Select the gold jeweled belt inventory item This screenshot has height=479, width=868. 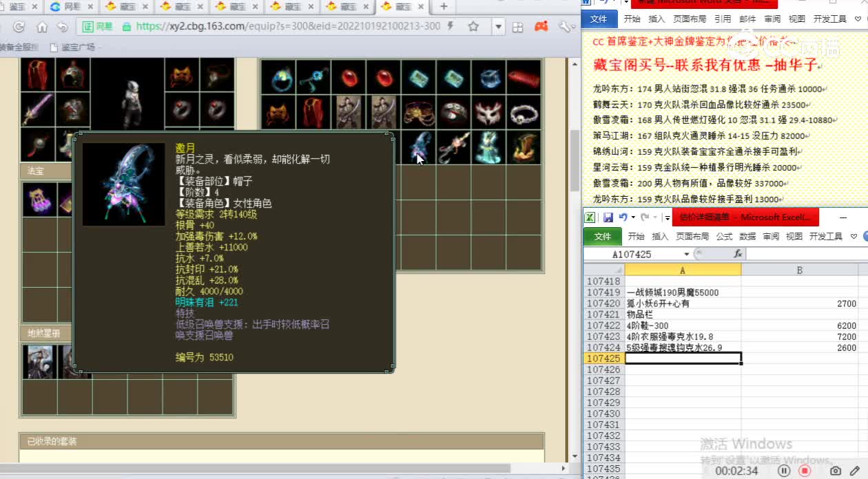pos(419,112)
